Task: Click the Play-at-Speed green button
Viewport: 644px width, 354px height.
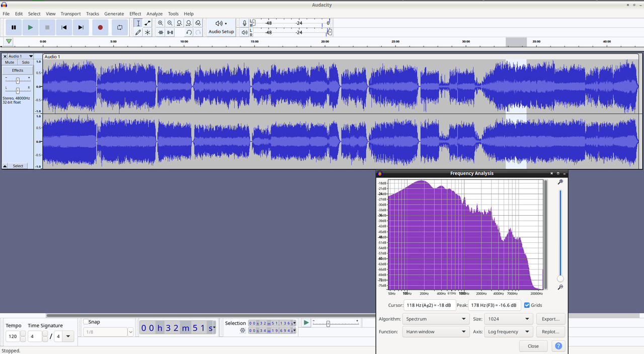Action: coord(306,322)
